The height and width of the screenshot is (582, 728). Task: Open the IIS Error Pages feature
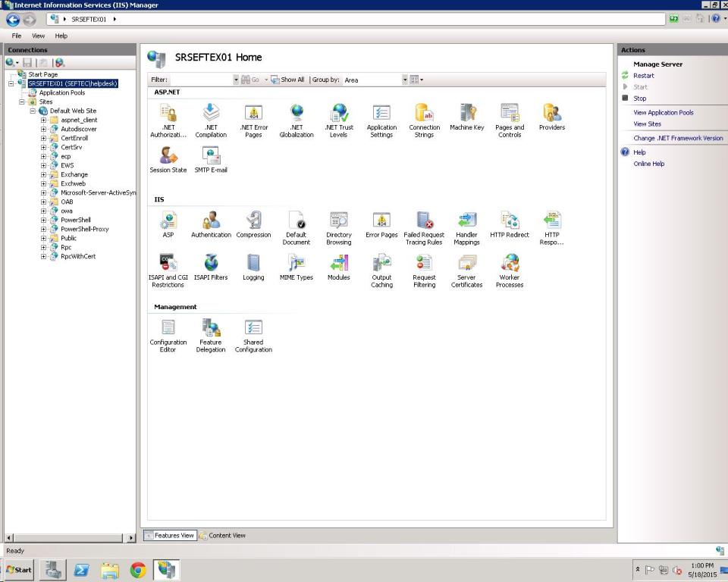pyautogui.click(x=381, y=224)
